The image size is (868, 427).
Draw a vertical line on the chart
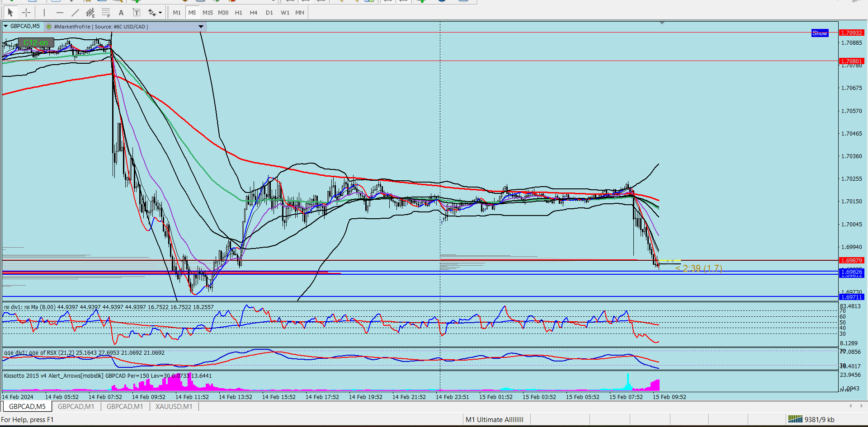coord(44,13)
